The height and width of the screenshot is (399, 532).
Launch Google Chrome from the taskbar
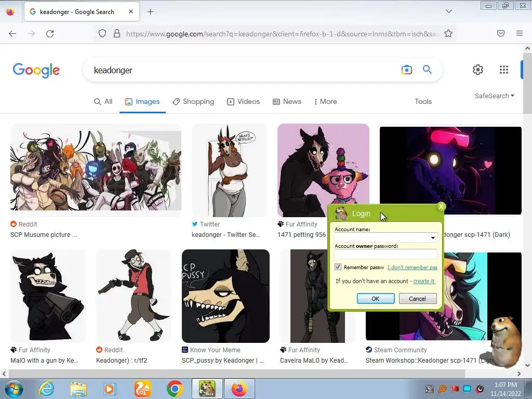(x=175, y=389)
